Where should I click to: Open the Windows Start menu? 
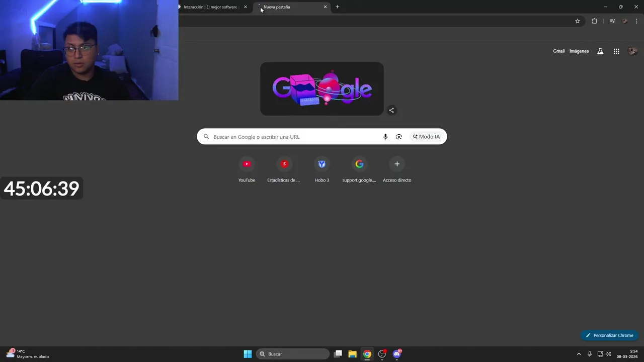[248, 354]
